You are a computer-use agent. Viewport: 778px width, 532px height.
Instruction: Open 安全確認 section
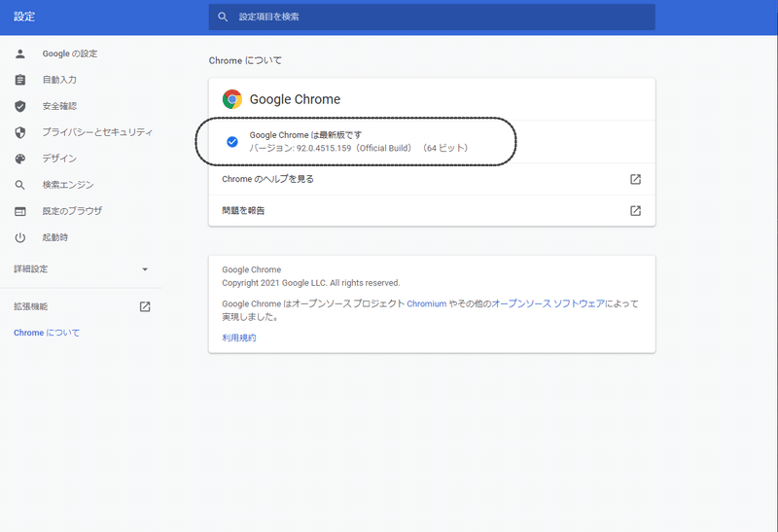point(59,106)
